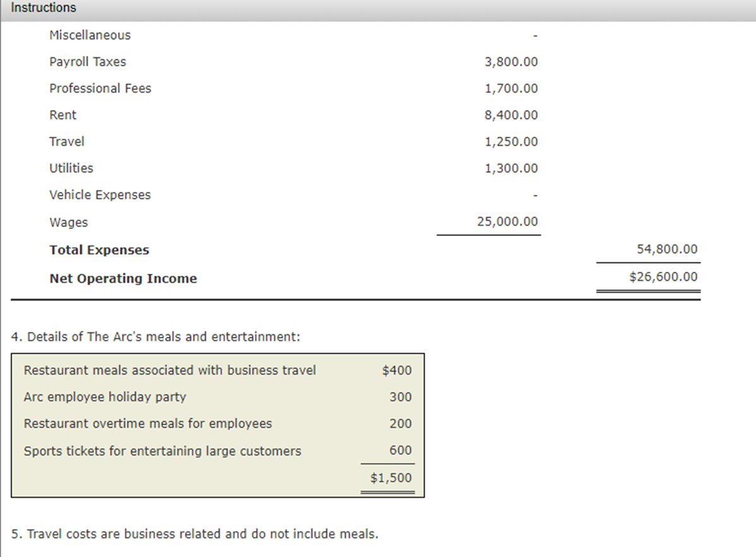Click the $26,600.00 net income value
756x557 pixels.
pos(663,276)
